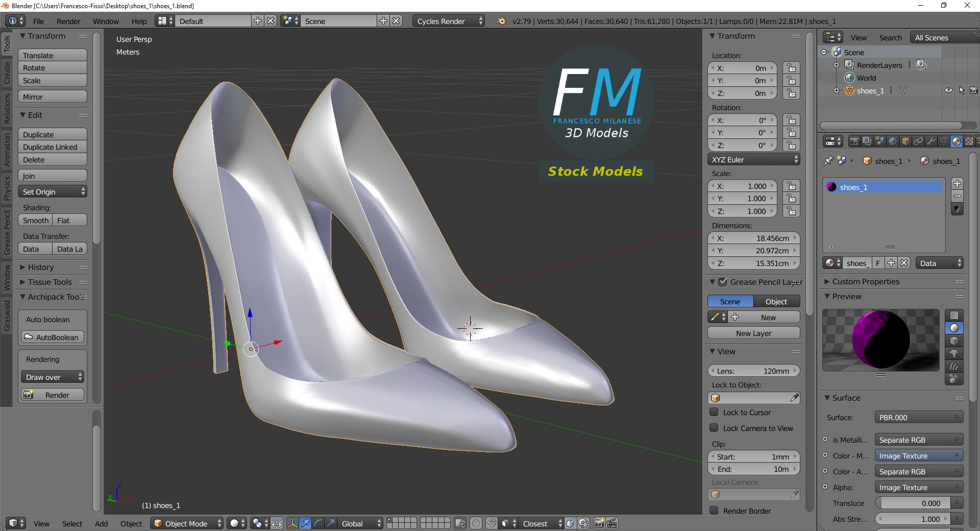Open Set Origin dropdown

coord(53,191)
